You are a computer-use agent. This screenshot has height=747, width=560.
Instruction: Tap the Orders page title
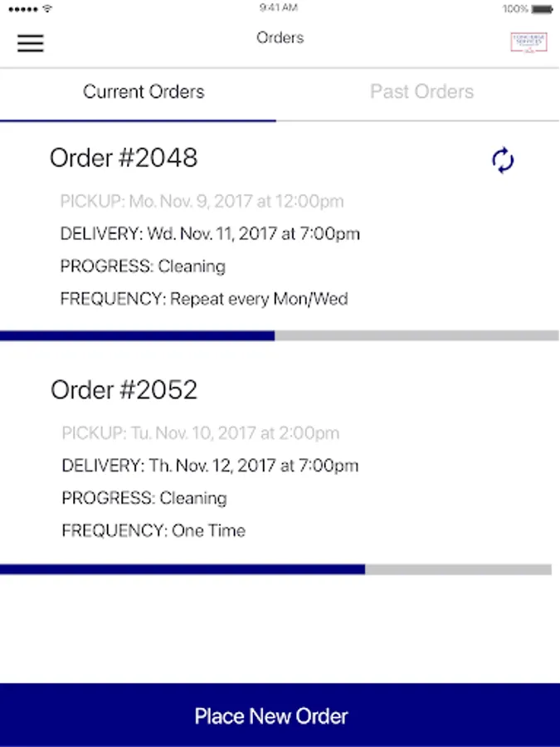[280, 38]
